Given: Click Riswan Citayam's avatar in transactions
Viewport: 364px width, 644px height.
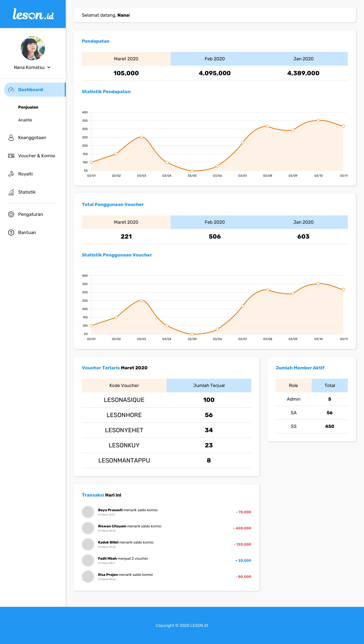Looking at the screenshot, I should 88,528.
